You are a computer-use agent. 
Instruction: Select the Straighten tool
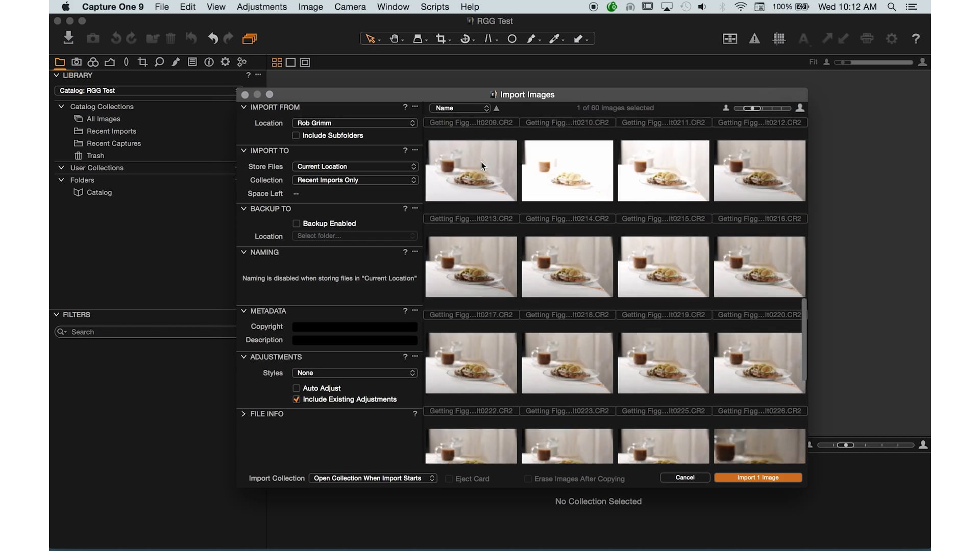(489, 38)
